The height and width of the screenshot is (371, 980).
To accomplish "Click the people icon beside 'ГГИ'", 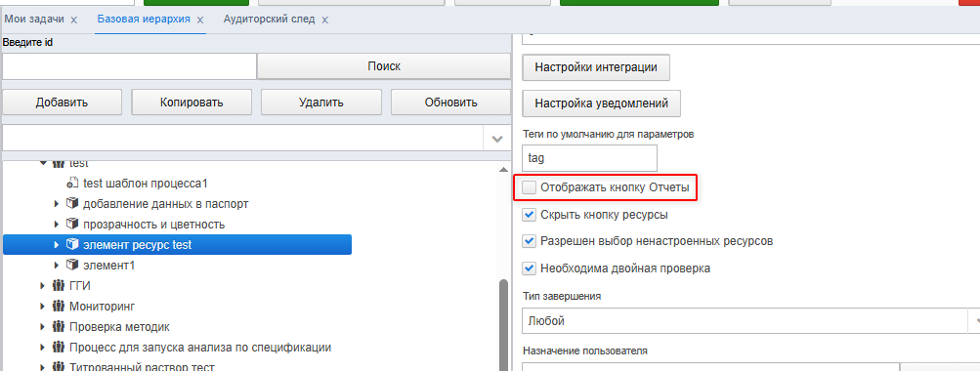I will [x=59, y=286].
